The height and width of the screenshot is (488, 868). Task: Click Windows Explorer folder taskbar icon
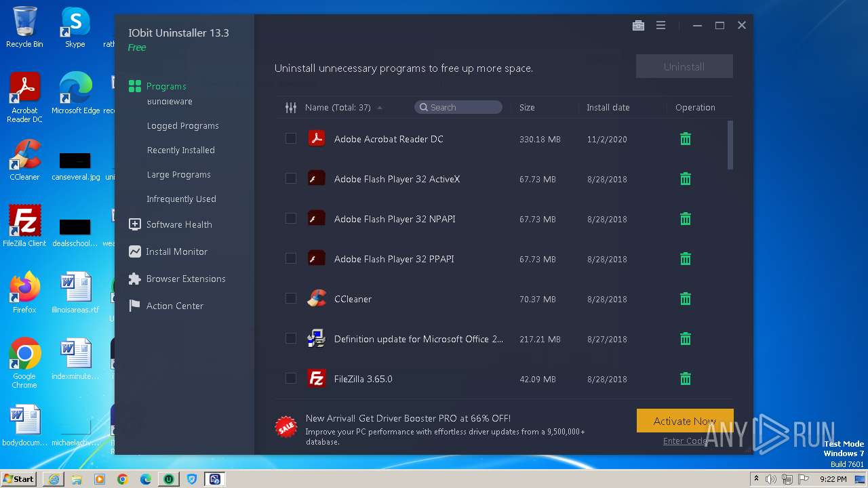[x=77, y=479]
